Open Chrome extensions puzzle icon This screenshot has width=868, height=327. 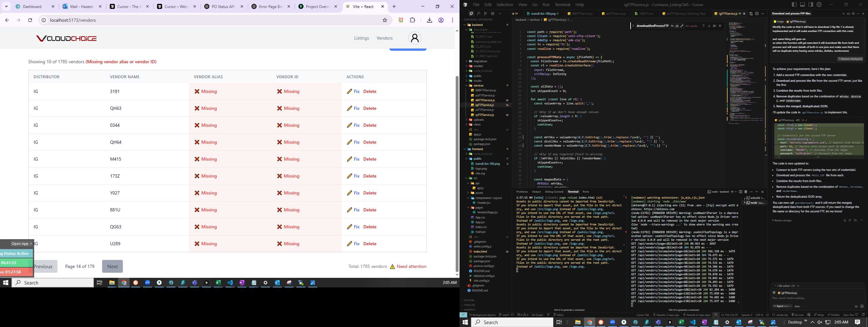(x=412, y=20)
